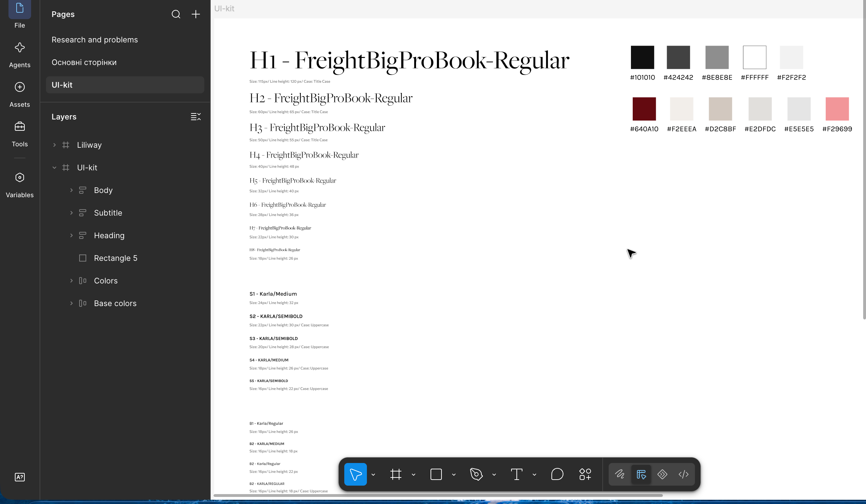Expand the Colors layer

(71, 281)
